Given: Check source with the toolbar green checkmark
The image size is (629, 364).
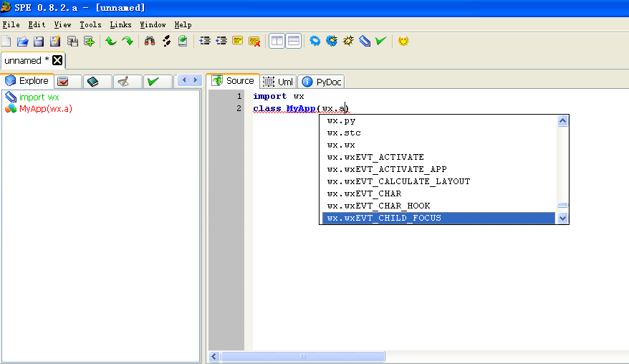Looking at the screenshot, I should 381,41.
